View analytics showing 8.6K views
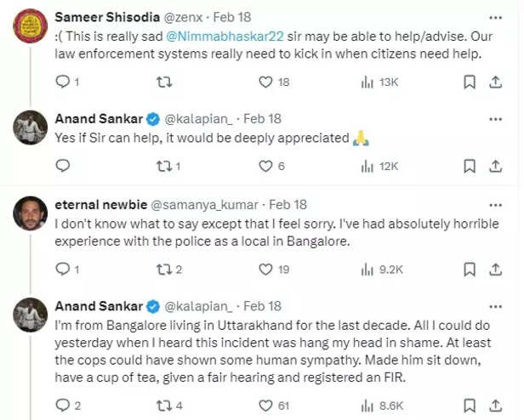 379,405
